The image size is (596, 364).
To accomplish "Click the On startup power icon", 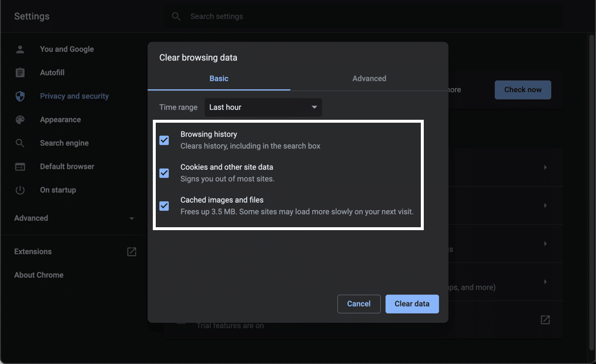I will pos(21,190).
